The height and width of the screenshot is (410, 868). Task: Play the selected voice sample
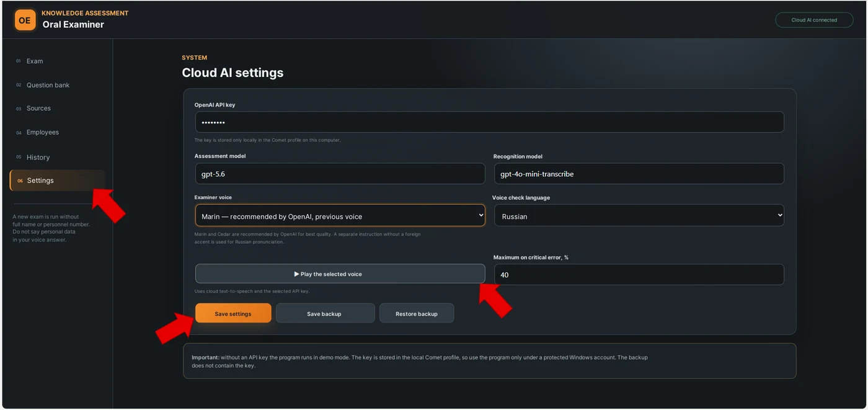[340, 274]
